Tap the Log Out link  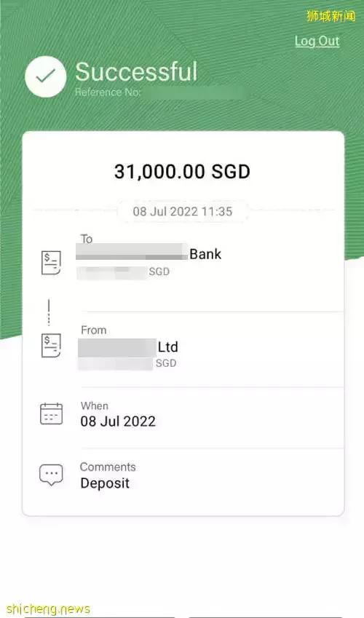pyautogui.click(x=317, y=41)
